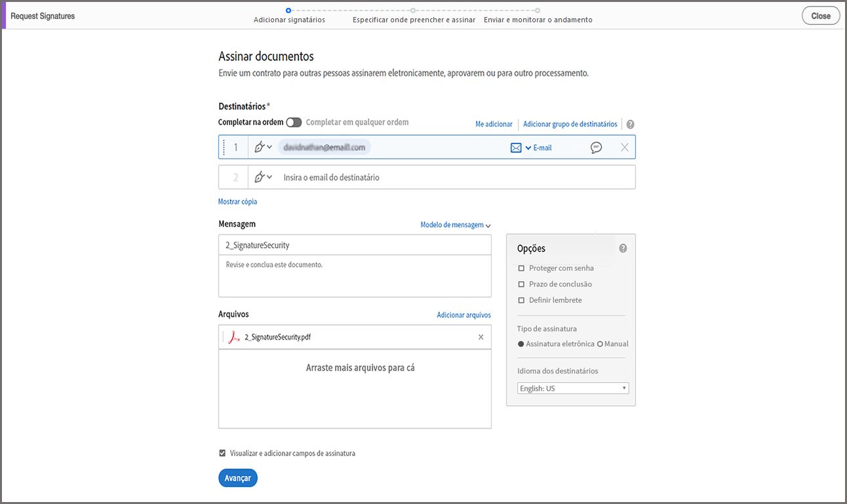Click the help icon in the Opções panel
This screenshot has width=847, height=504.
click(x=623, y=248)
